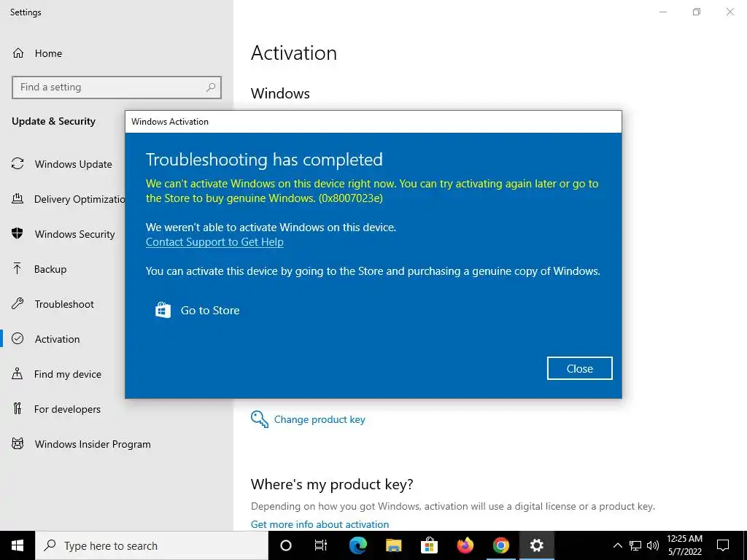Click the Troubleshooting has completed heading
747x560 pixels.
264,160
